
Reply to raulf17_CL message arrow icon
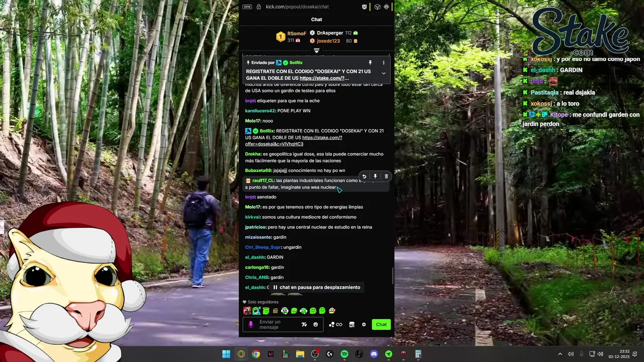click(364, 176)
